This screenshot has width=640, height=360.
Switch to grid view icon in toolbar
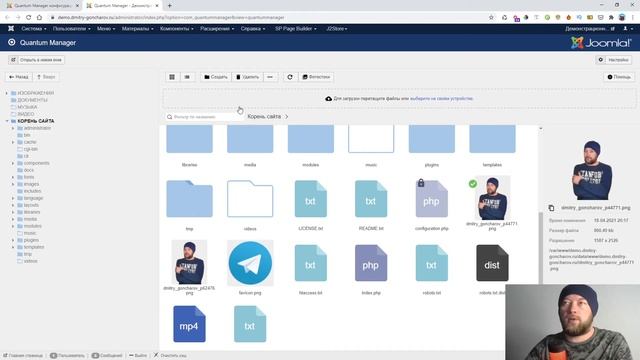[172, 77]
